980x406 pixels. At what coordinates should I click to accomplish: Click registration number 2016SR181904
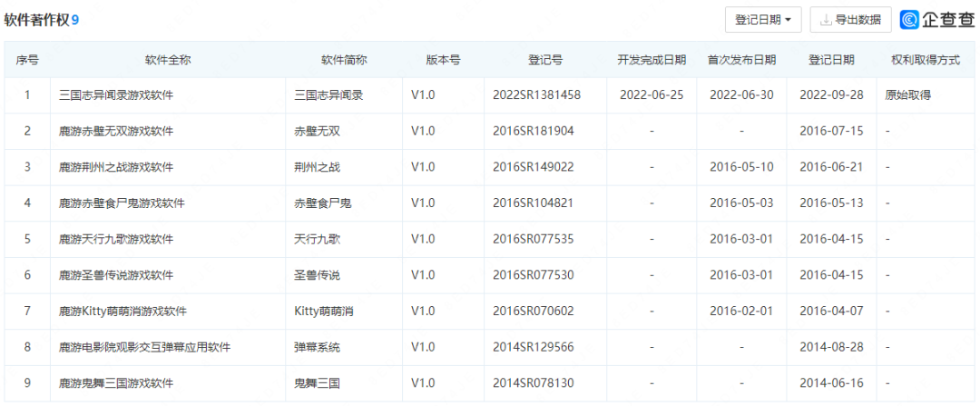tap(534, 132)
